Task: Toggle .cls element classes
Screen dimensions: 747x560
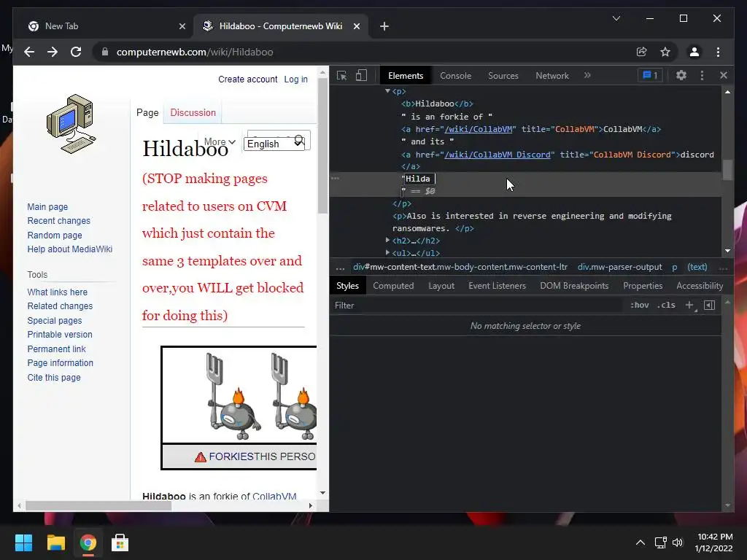Action: 666,305
